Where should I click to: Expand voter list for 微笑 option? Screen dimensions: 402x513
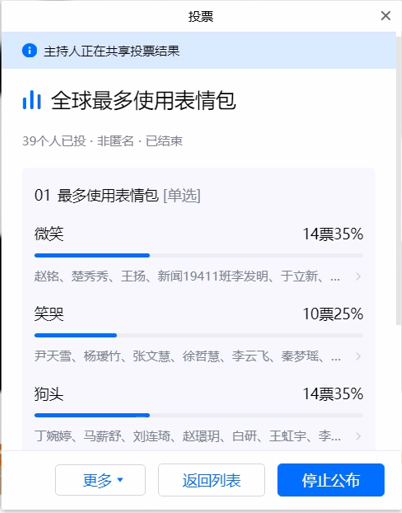click(x=358, y=276)
